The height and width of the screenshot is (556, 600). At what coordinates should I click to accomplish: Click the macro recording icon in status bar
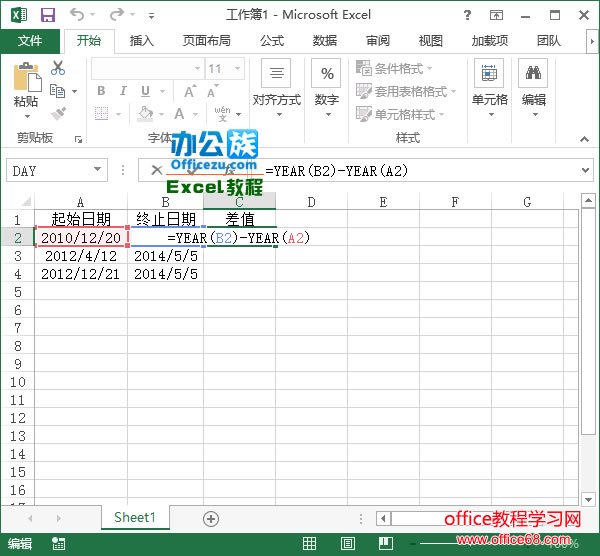59,543
